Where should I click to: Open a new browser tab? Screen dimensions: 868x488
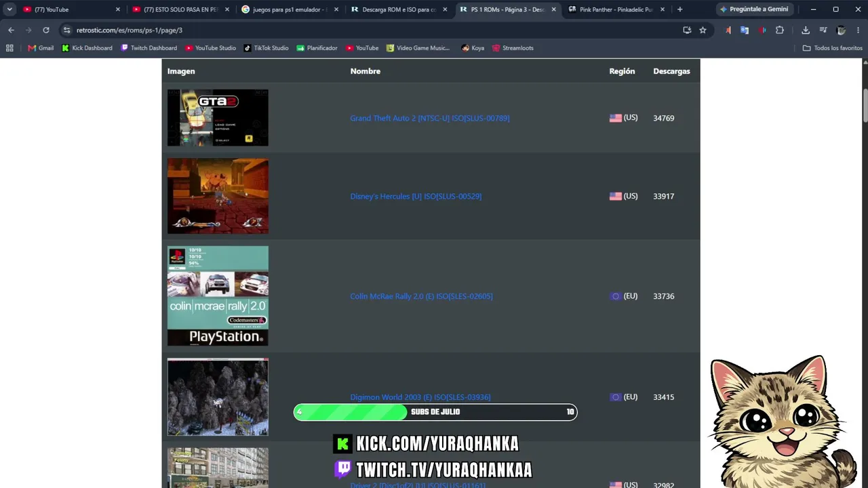click(680, 9)
